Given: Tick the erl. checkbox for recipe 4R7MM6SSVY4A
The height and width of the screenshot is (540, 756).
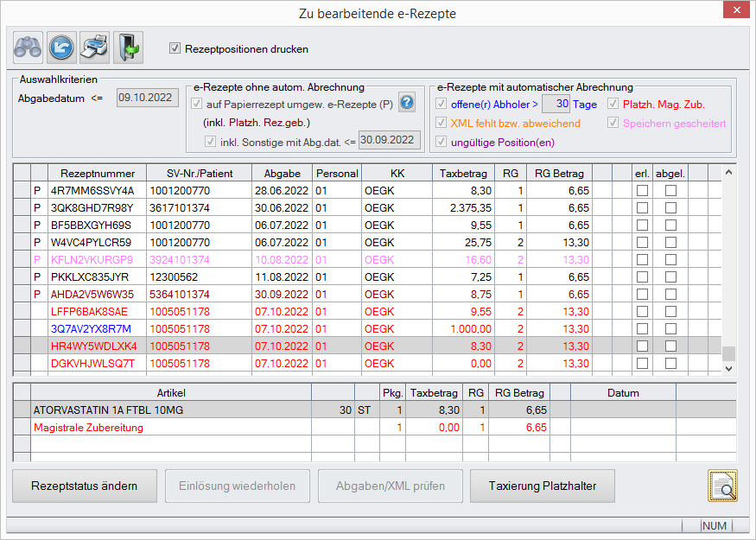Looking at the screenshot, I should click(x=642, y=190).
